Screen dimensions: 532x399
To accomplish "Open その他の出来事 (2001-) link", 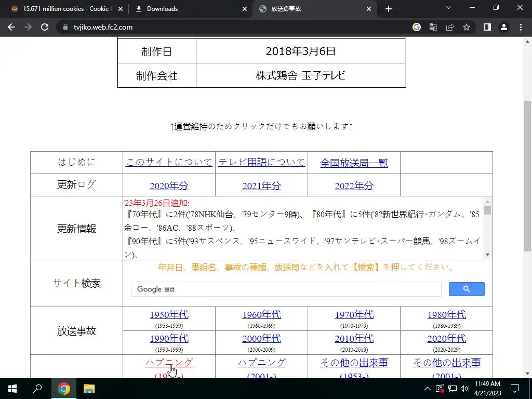I will (446, 363).
